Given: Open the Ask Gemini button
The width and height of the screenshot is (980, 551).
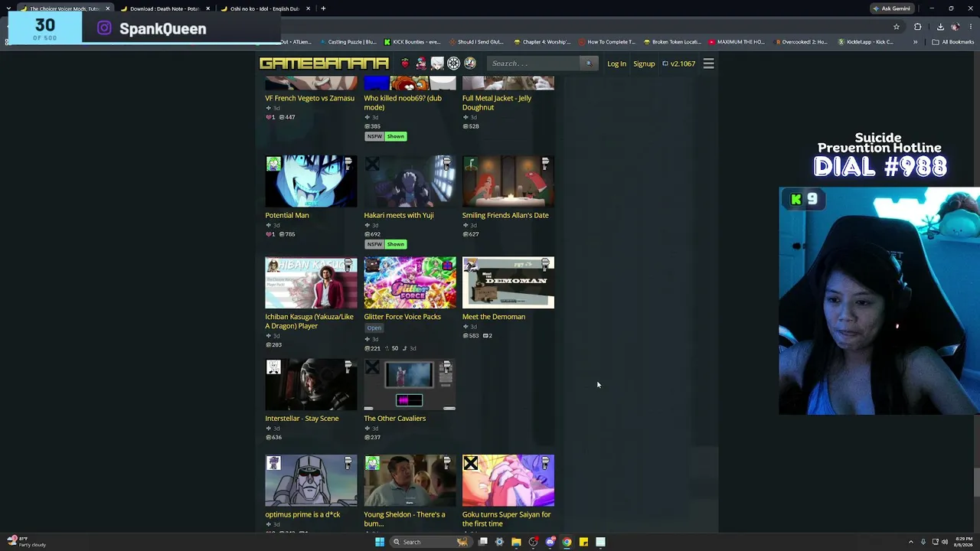Looking at the screenshot, I should tap(891, 8).
